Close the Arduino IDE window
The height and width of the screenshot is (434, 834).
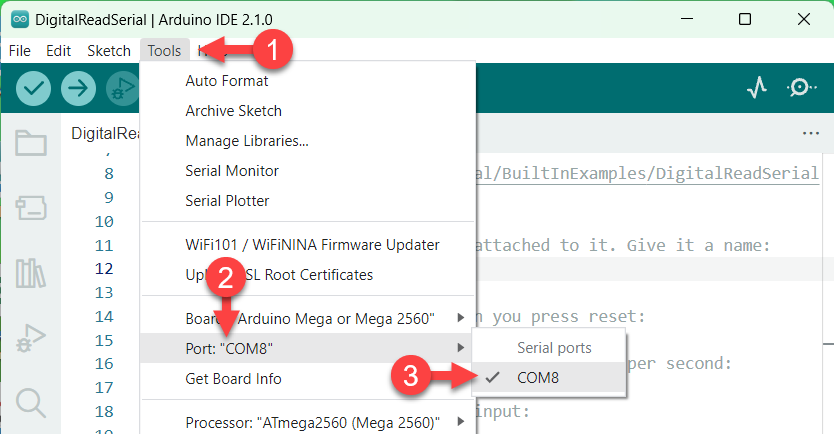804,19
